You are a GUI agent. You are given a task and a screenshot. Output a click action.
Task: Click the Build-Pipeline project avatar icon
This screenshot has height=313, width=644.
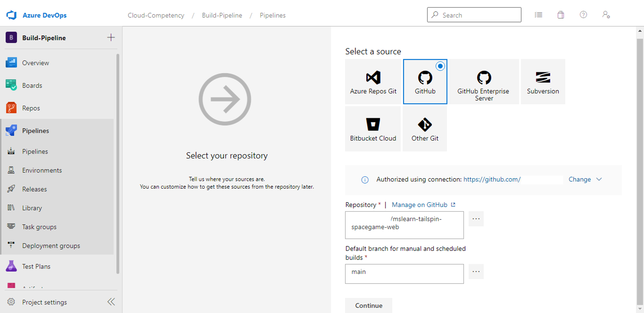[11, 37]
